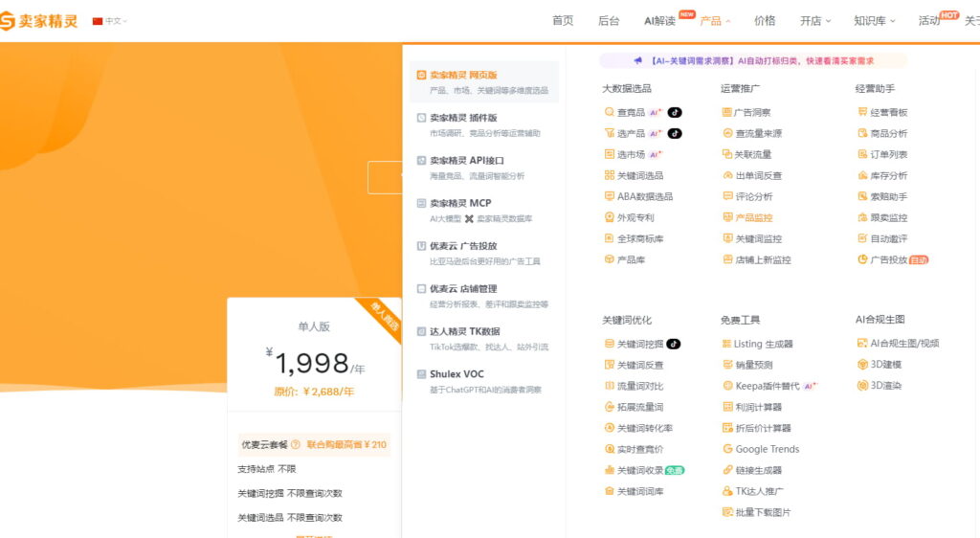Open 拓展流量词 link
The height and width of the screenshot is (538, 980).
[x=640, y=407]
